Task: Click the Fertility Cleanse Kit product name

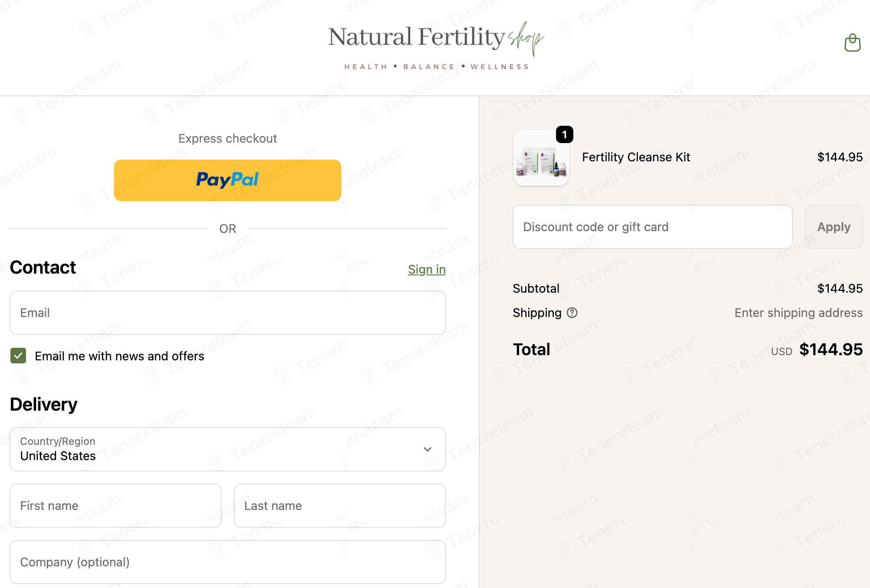Action: [636, 157]
